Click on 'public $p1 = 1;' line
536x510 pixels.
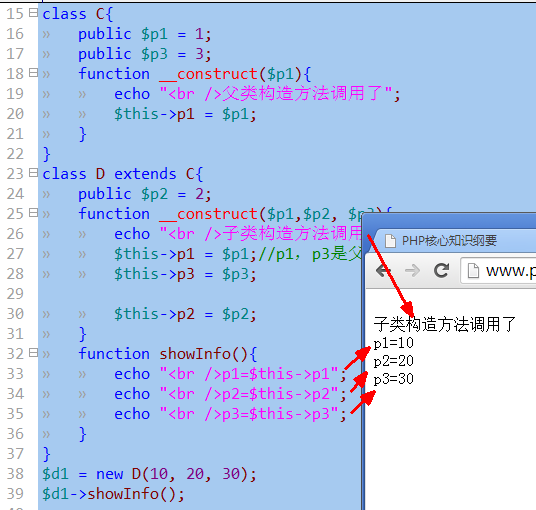[145, 34]
